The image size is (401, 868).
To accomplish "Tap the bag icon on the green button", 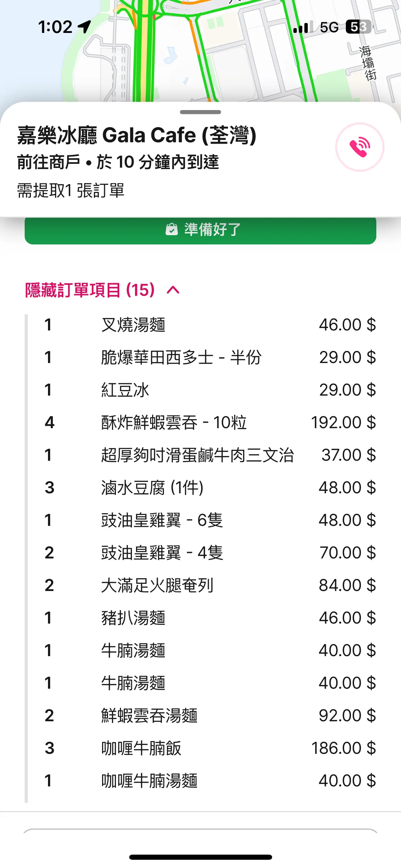I will 171,229.
